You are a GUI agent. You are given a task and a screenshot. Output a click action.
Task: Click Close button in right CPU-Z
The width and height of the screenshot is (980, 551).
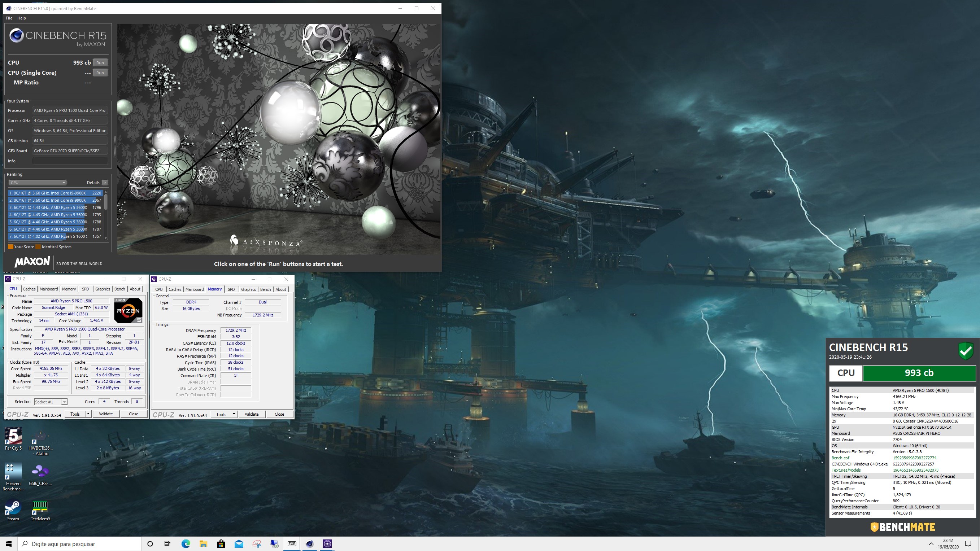(x=279, y=415)
